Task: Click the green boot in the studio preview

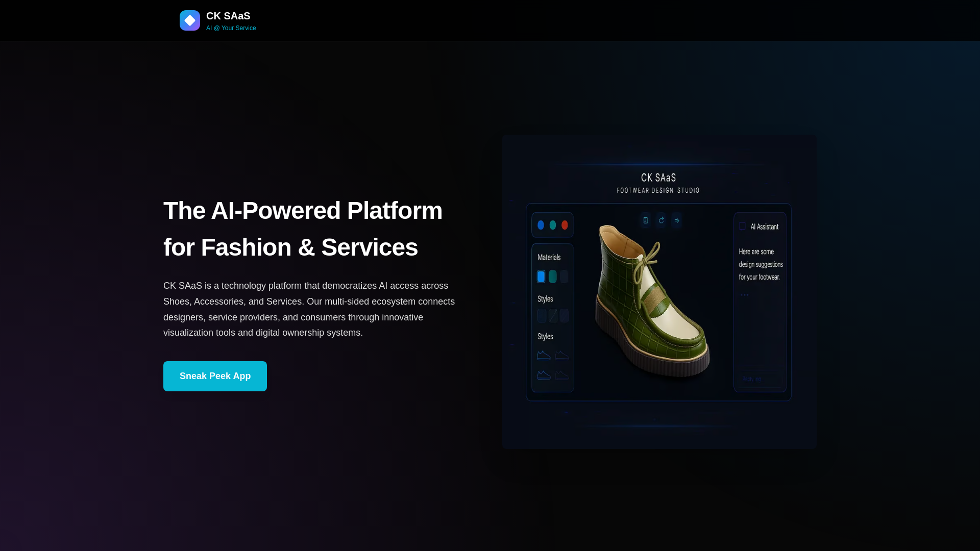Action: pos(652,301)
